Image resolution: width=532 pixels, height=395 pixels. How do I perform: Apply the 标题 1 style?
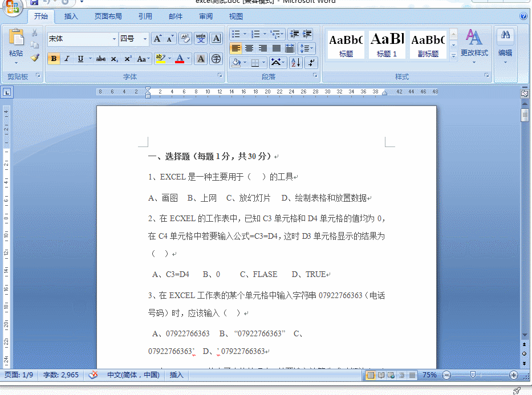pyautogui.click(x=387, y=45)
